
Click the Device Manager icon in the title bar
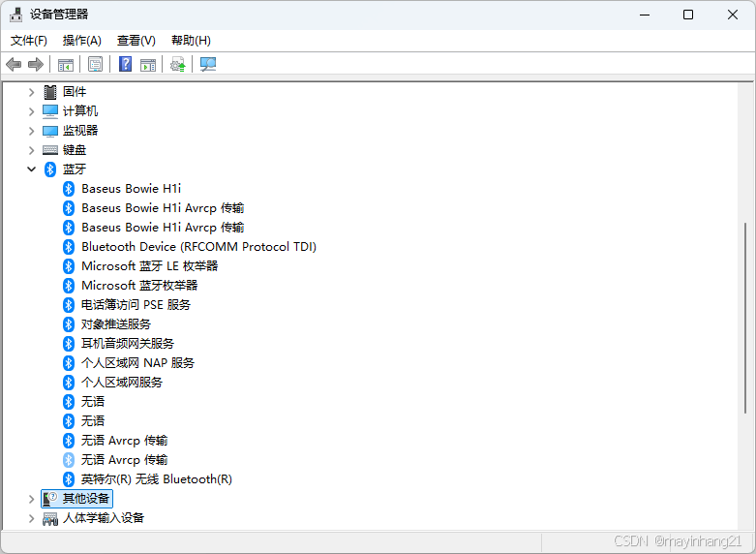click(x=15, y=15)
